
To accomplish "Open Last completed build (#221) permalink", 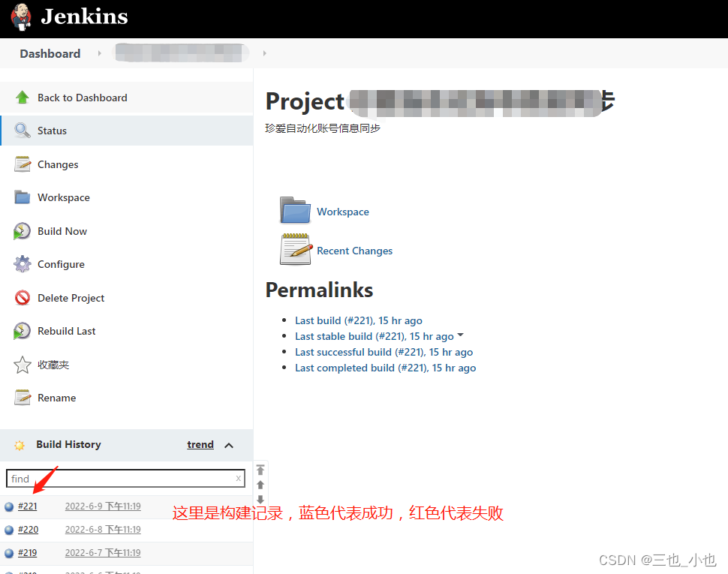I will click(x=385, y=368).
